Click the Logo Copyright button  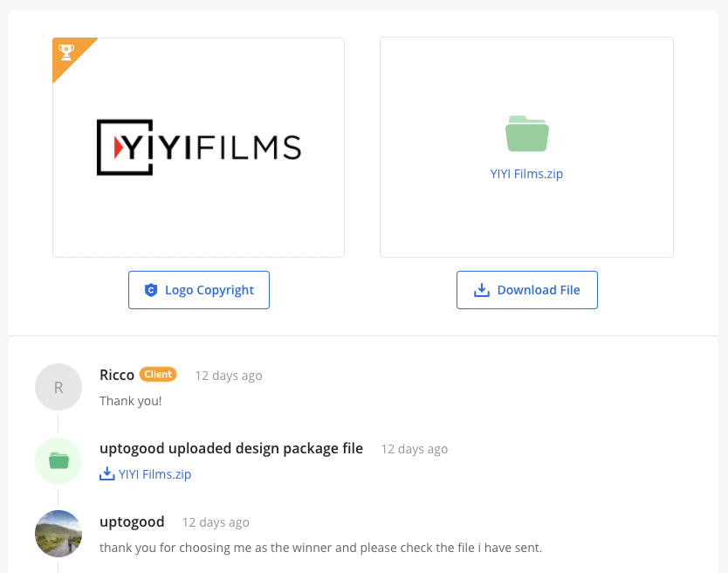pyautogui.click(x=199, y=290)
